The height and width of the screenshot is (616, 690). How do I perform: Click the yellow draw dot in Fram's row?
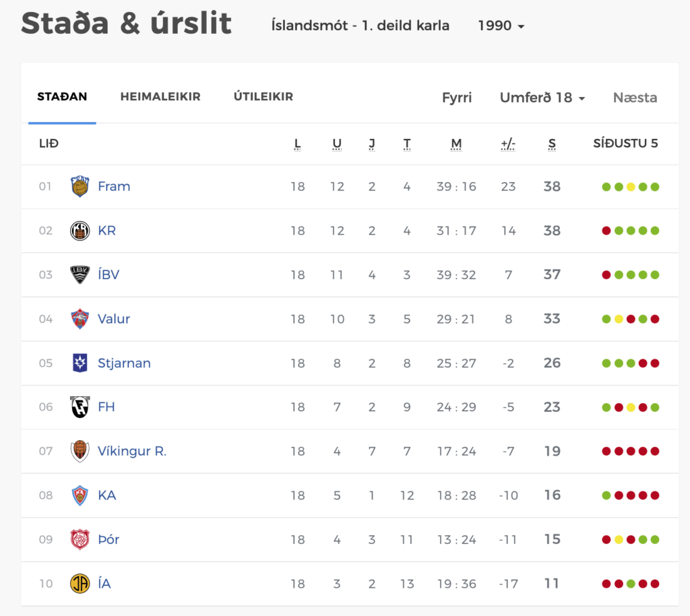pos(631,187)
